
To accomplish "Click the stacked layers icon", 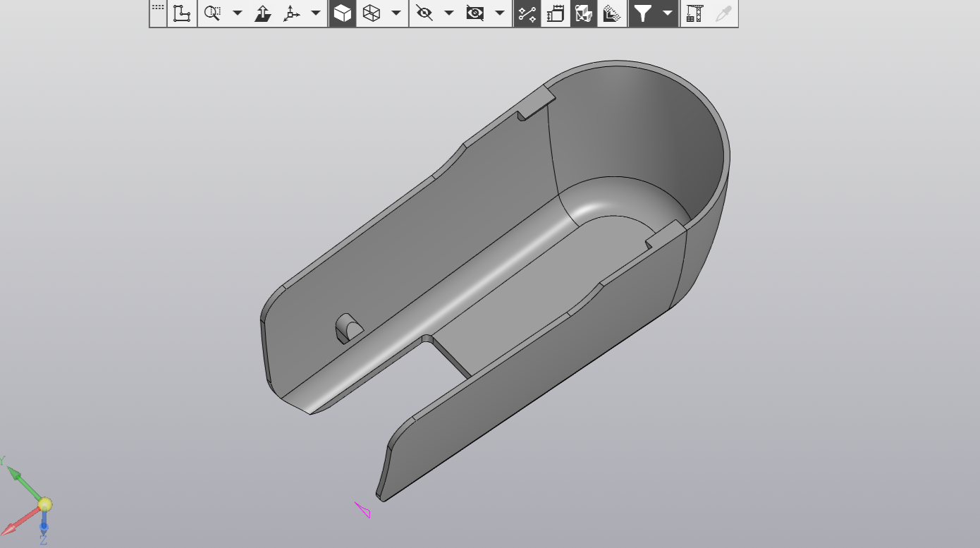I will click(613, 13).
